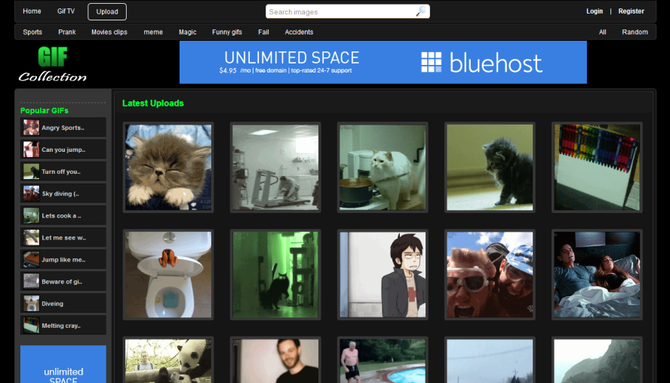Image resolution: width=670 pixels, height=383 pixels.
Task: Open a Random gif
Action: click(x=635, y=32)
